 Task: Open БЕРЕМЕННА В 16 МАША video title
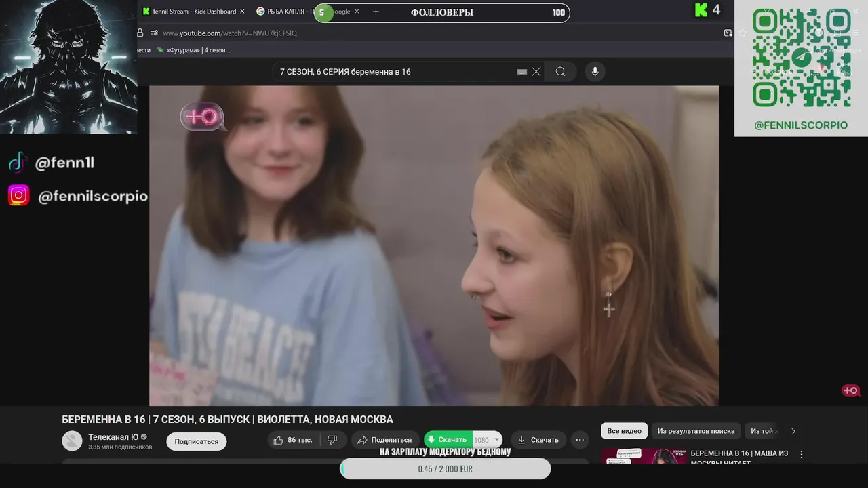coord(740,457)
